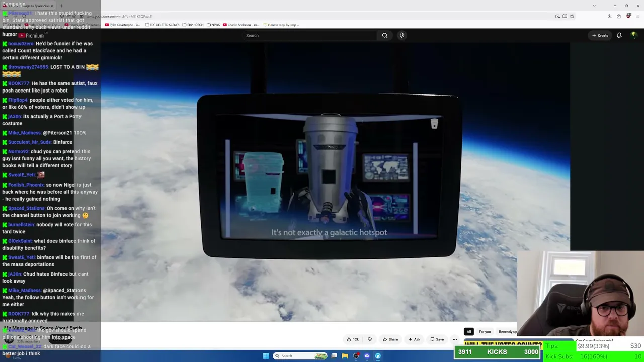Image resolution: width=644 pixels, height=362 pixels.
Task: Open the Windows Start menu
Action: (266, 356)
